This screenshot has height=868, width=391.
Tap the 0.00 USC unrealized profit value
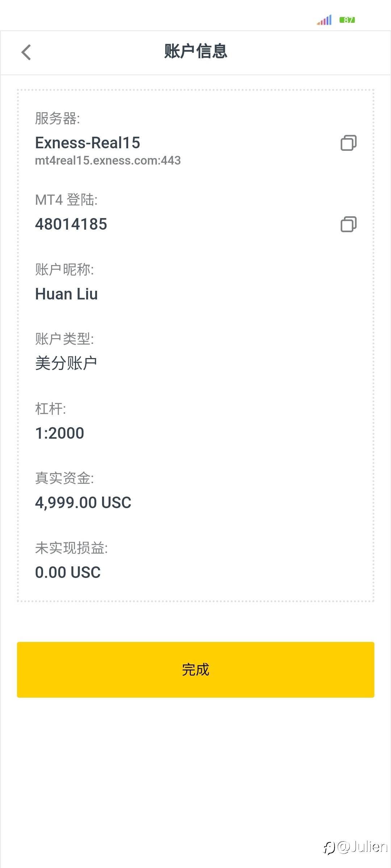tap(68, 573)
